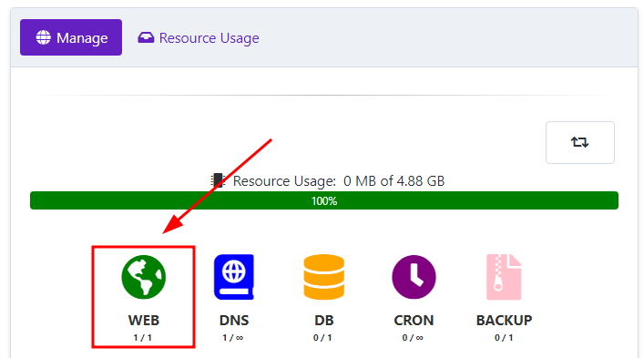
Task: Click the DNS label text
Action: pyautogui.click(x=234, y=321)
